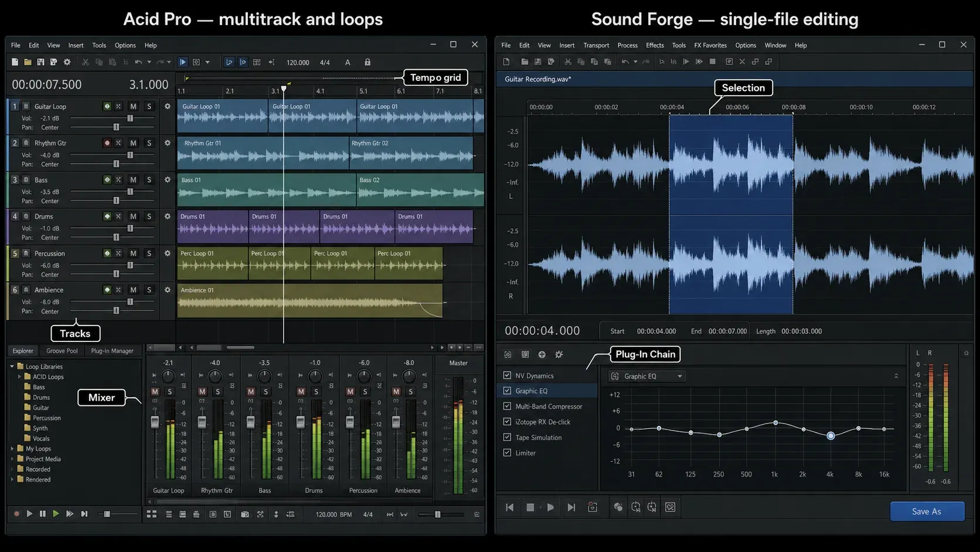Open the Options menu in Acid Pro
980x552 pixels.
[x=125, y=45]
